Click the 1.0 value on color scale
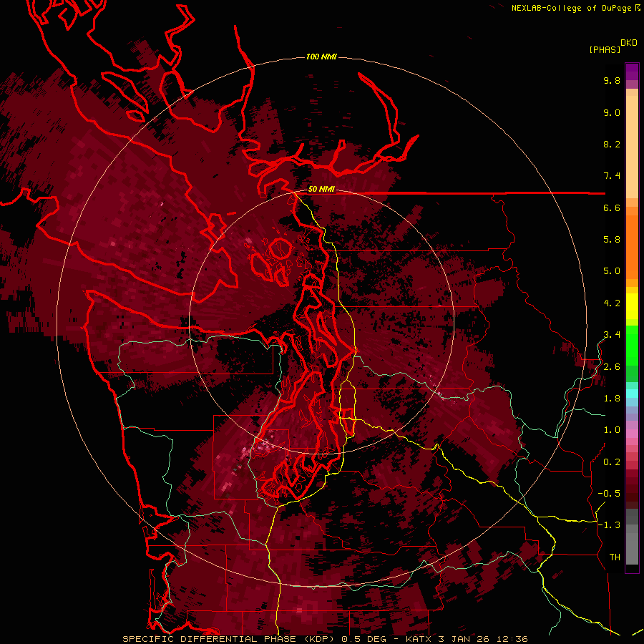 click(x=612, y=430)
